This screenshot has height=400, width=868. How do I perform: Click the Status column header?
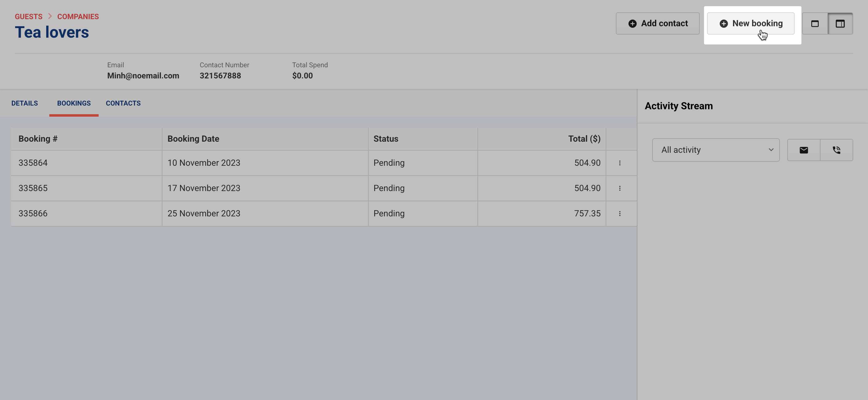coord(386,139)
